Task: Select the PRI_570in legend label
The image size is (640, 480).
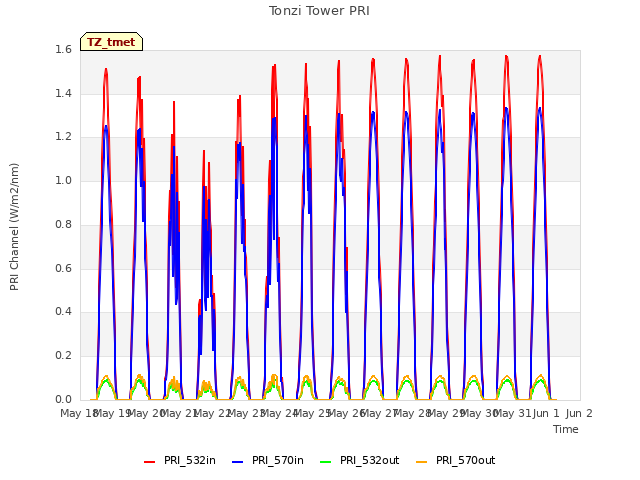Action: point(278,460)
